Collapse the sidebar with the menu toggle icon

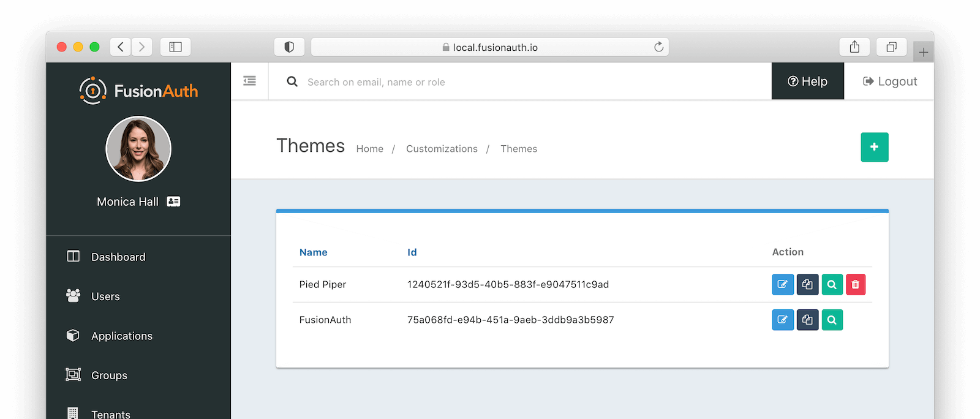249,81
